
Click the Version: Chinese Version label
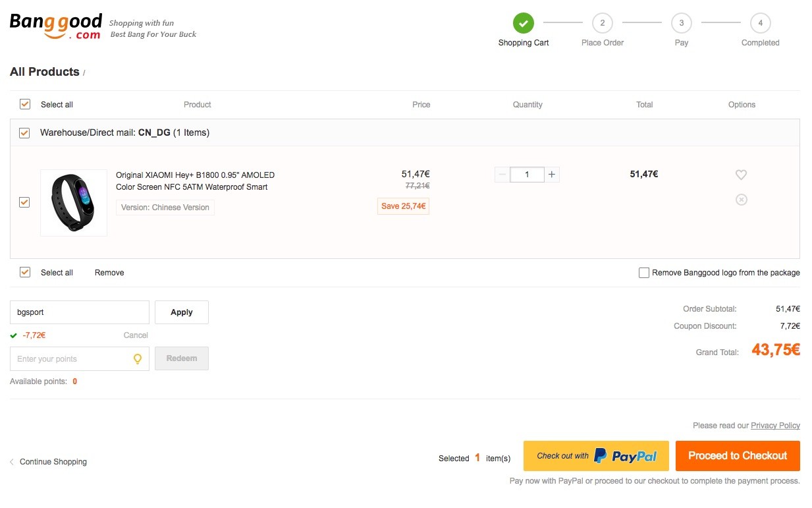pos(165,208)
